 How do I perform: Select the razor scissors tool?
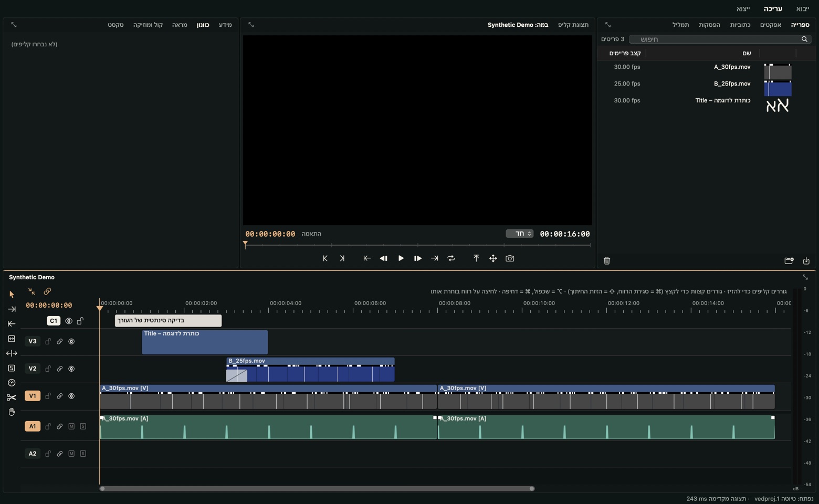point(12,397)
